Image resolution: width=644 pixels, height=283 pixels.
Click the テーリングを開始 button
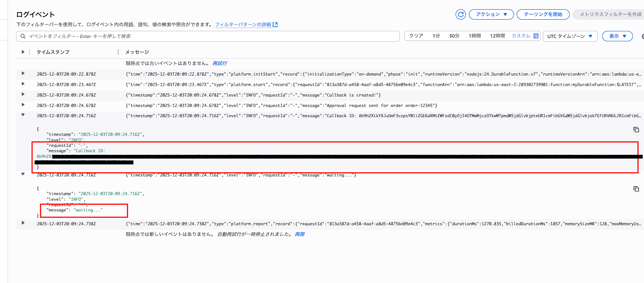click(543, 14)
